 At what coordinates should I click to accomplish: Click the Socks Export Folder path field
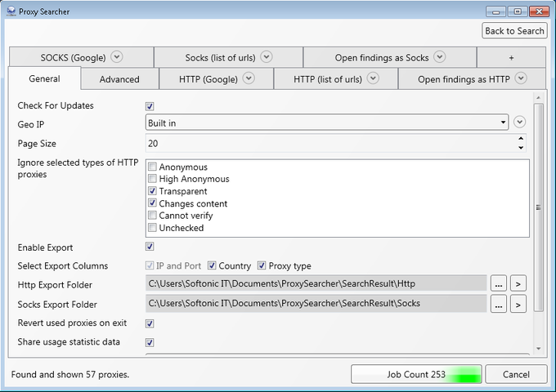pyautogui.click(x=316, y=303)
